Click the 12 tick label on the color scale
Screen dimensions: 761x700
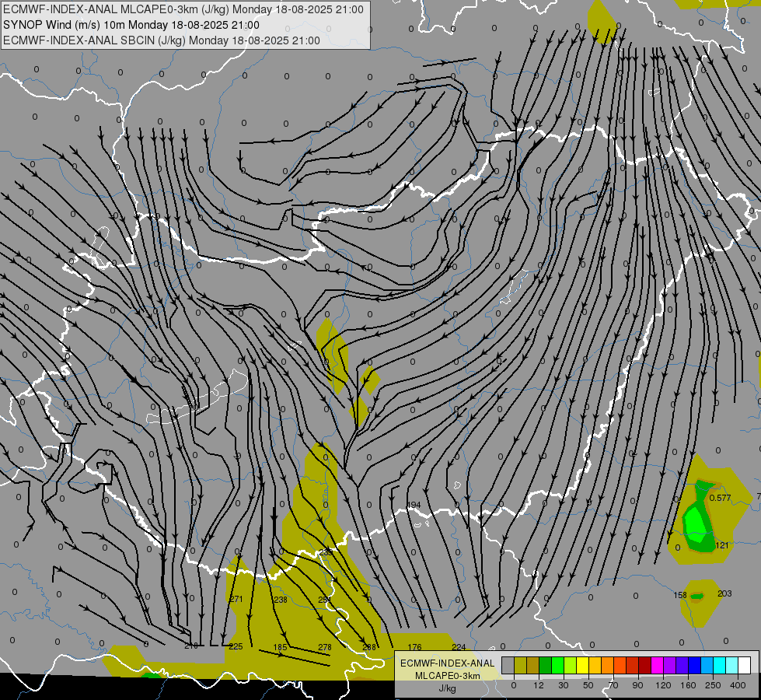(x=539, y=685)
